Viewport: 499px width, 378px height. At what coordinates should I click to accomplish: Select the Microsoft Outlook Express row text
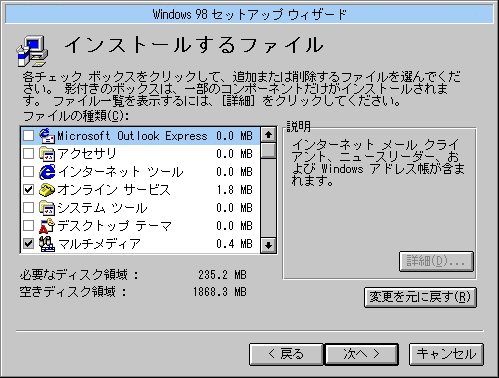[132, 136]
